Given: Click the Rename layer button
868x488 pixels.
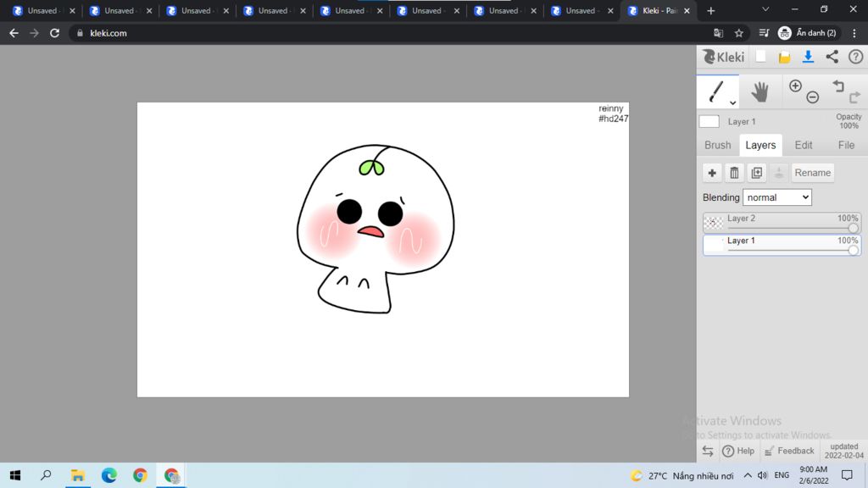Looking at the screenshot, I should 812,173.
